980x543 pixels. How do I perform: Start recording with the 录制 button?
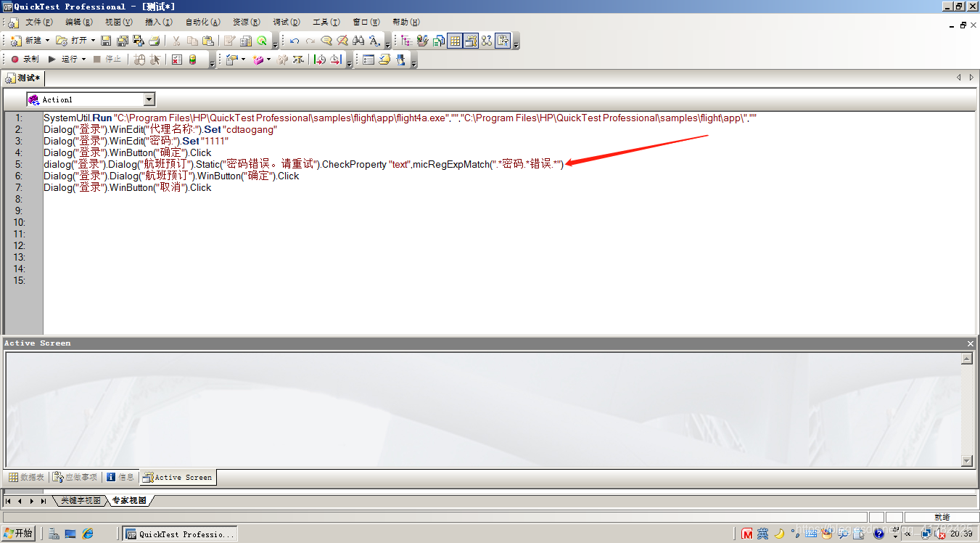click(x=25, y=59)
